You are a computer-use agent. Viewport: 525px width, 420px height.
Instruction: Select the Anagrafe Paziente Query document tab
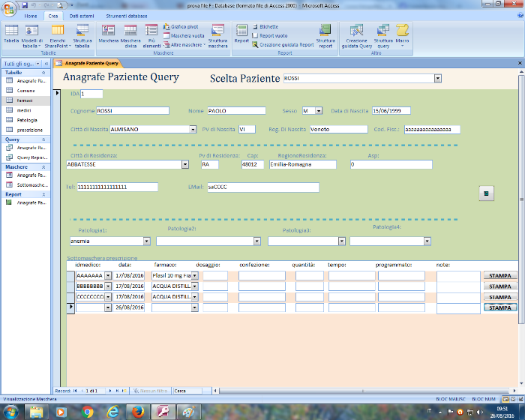(x=87, y=63)
